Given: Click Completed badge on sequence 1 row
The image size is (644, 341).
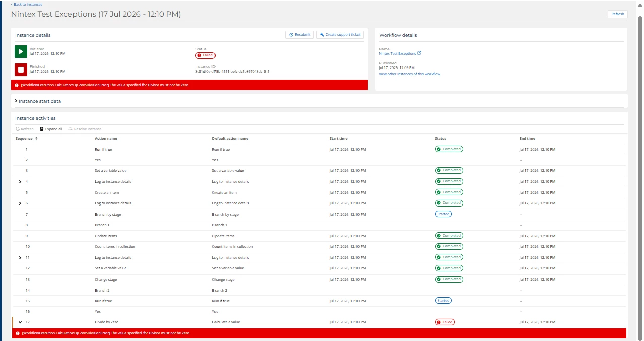Looking at the screenshot, I should click(449, 149).
